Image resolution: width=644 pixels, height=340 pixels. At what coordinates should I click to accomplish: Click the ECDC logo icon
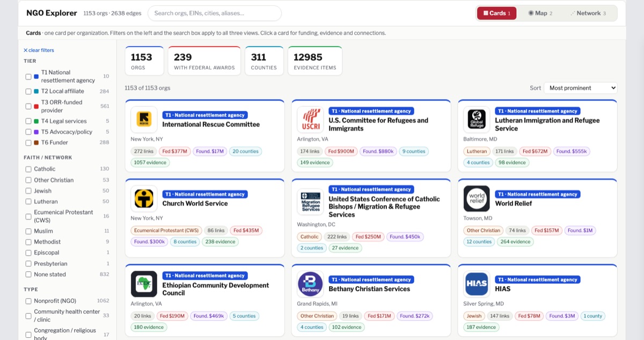[144, 284]
